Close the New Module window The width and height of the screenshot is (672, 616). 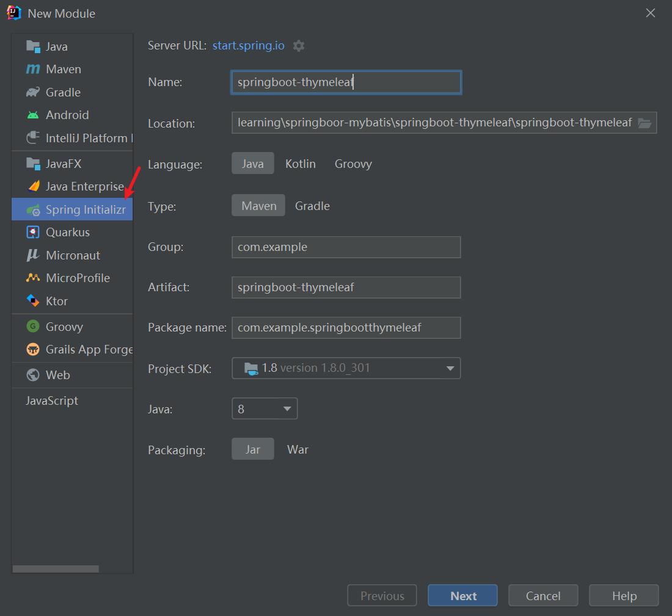tap(650, 13)
